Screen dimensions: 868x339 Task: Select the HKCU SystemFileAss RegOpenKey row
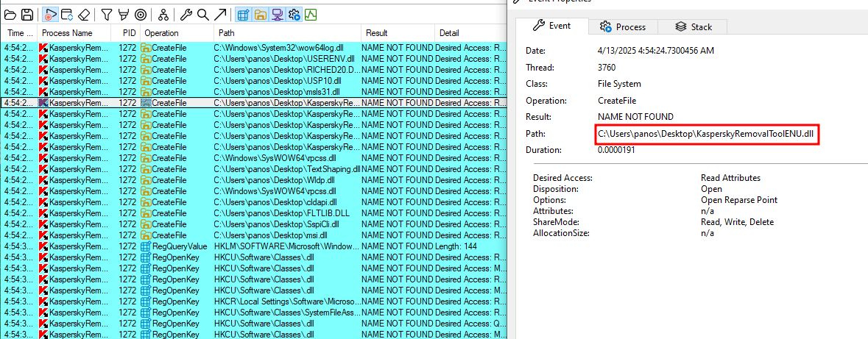(253, 313)
